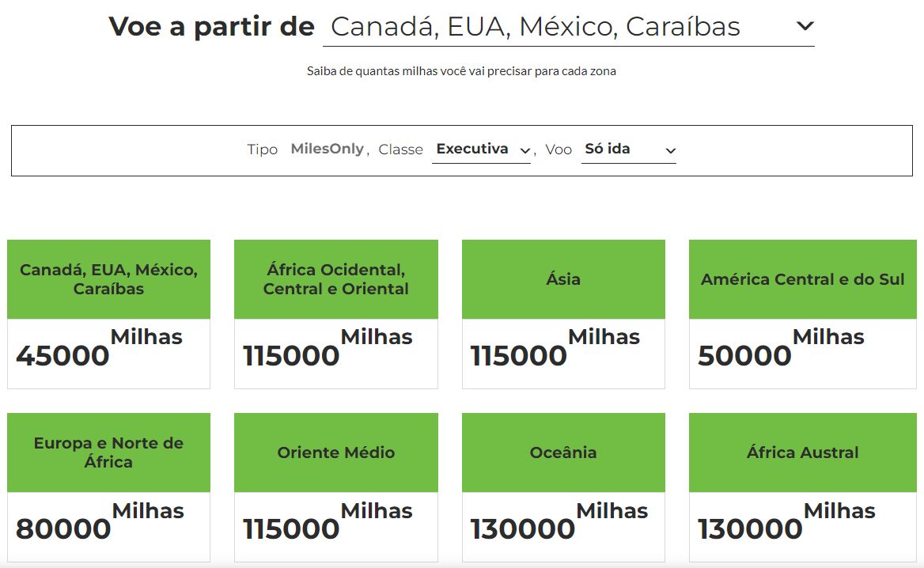This screenshot has height=568, width=924.
Task: Choose the Ásia destination card
Action: pyautogui.click(x=563, y=314)
